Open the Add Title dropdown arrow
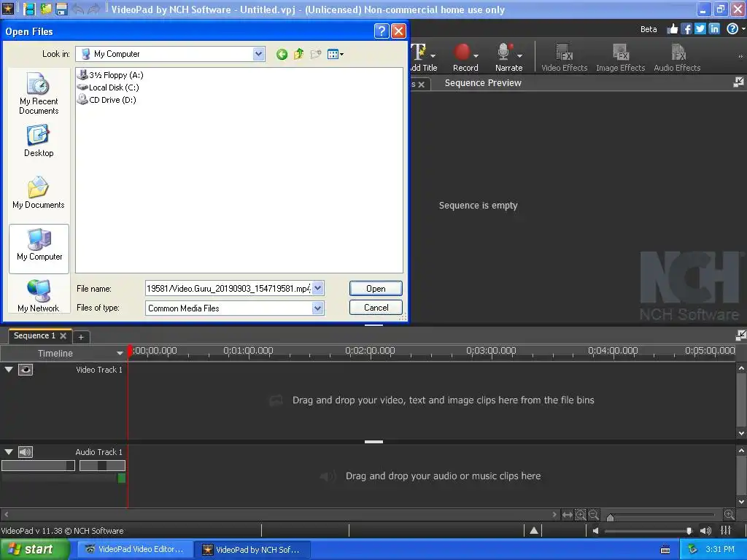The height and width of the screenshot is (560, 747). tap(433, 55)
